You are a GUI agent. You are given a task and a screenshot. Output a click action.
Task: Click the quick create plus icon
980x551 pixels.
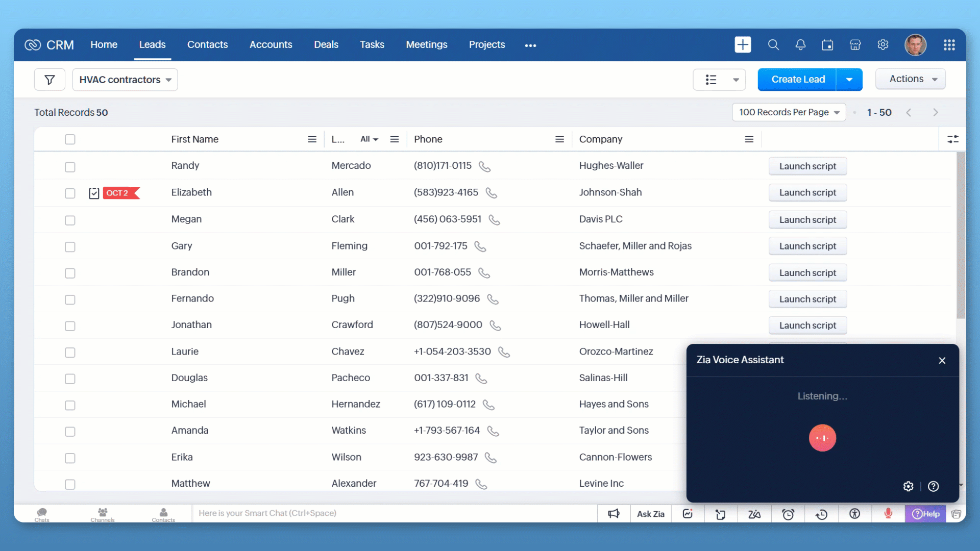743,45
